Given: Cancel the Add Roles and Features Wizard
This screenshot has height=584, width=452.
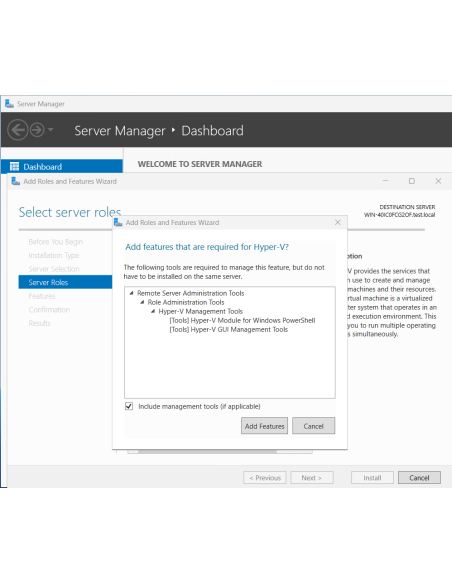Looking at the screenshot, I should point(419,477).
